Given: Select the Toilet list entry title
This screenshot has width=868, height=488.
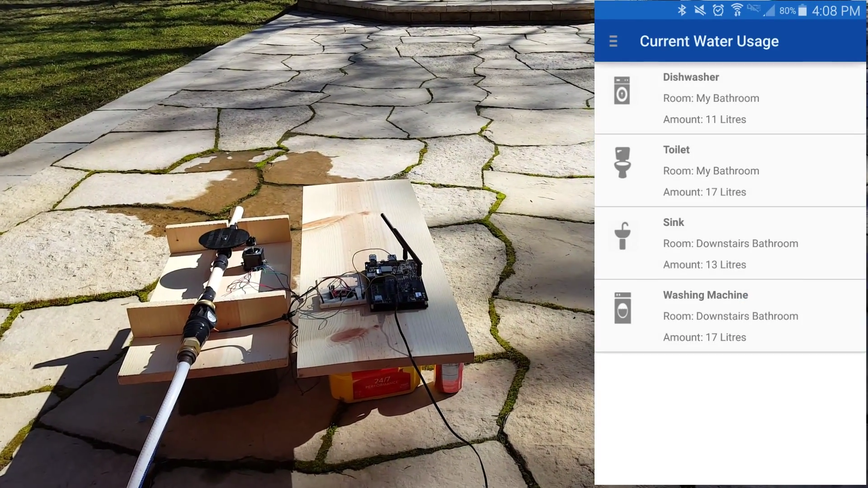Looking at the screenshot, I should click(x=676, y=150).
